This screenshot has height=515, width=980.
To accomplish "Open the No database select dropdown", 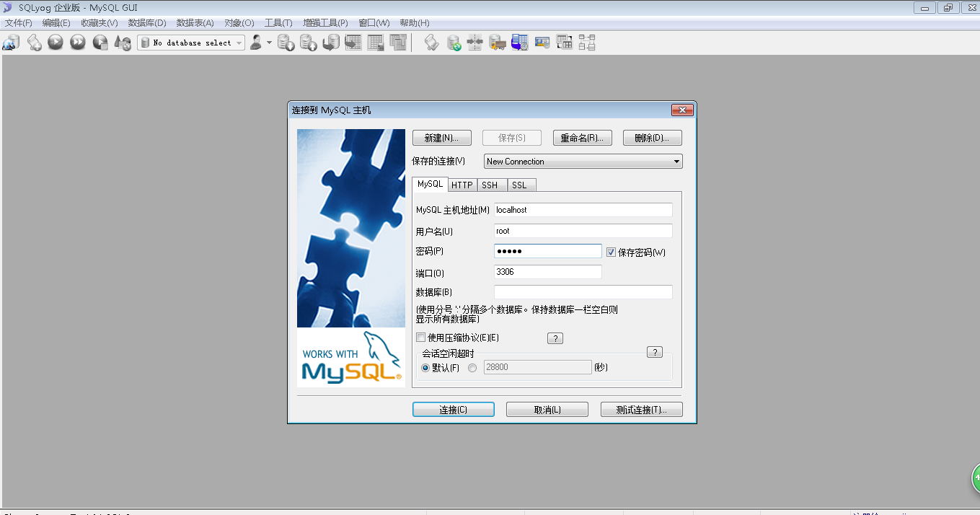I will tap(239, 42).
